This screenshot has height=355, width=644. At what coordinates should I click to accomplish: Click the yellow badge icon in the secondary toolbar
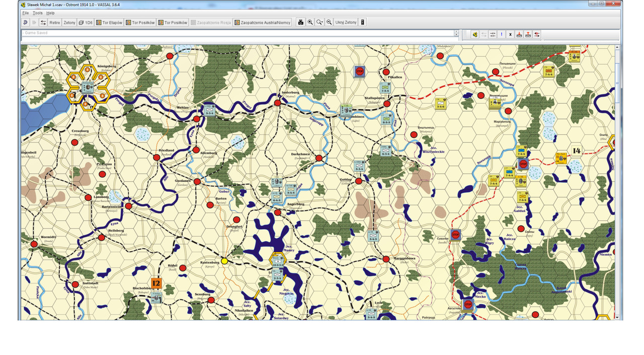(x=474, y=34)
